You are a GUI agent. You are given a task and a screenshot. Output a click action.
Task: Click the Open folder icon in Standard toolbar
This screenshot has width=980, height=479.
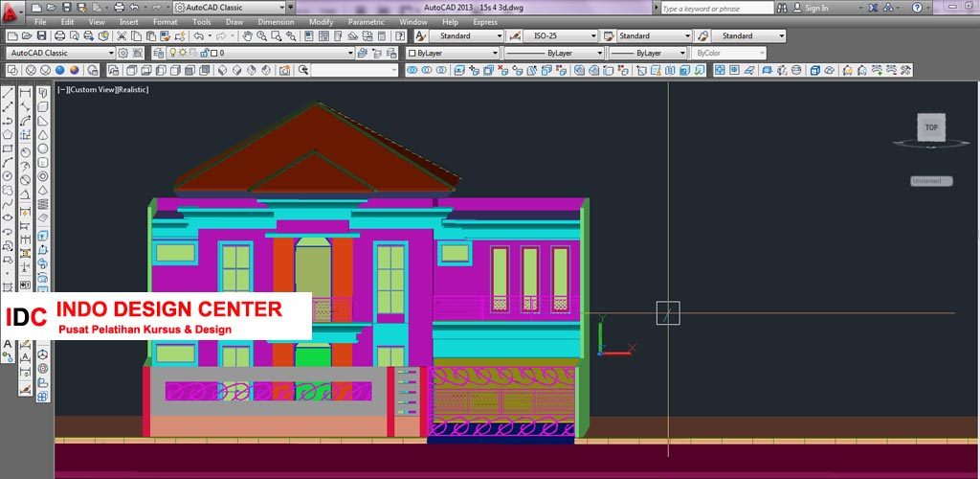click(26, 36)
